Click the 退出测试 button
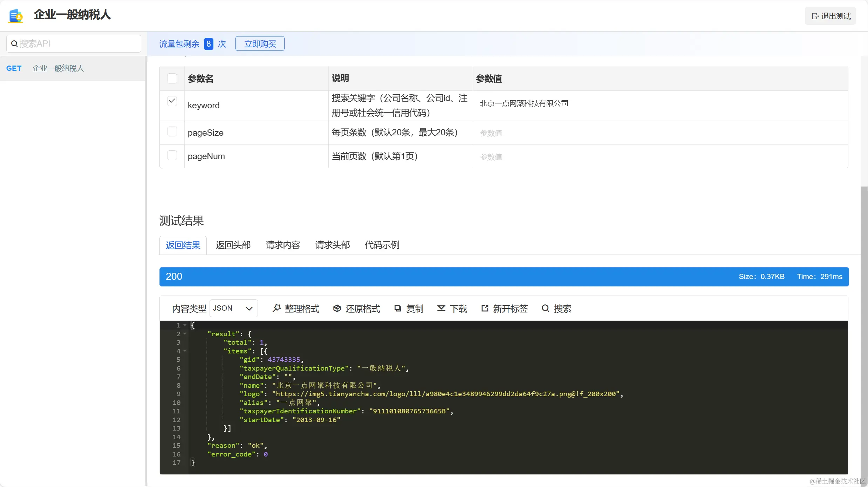 pyautogui.click(x=831, y=16)
